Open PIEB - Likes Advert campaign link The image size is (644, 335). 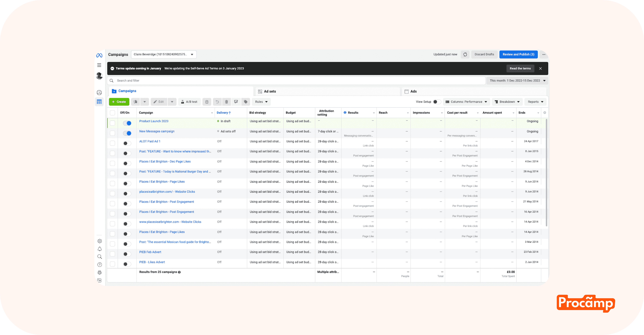[152, 262]
